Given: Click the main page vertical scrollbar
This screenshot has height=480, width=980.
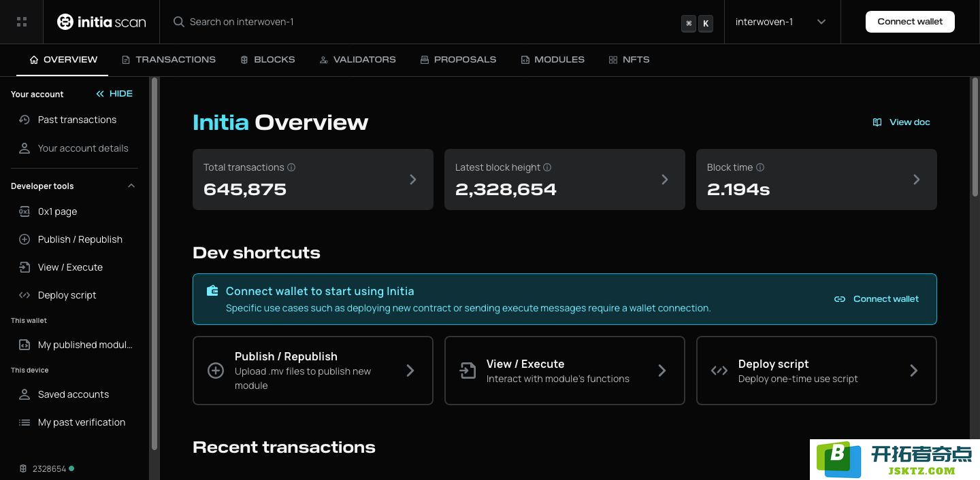Looking at the screenshot, I should 975,138.
